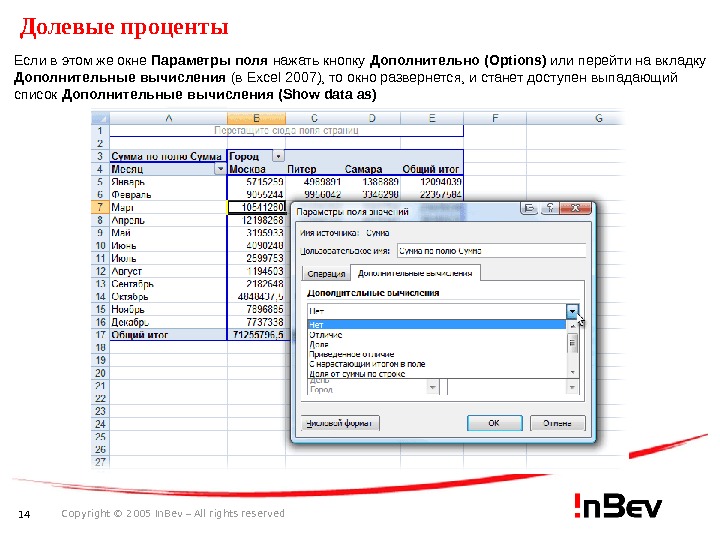Click the column F header
This screenshot has width=720, height=540.
pos(495,118)
